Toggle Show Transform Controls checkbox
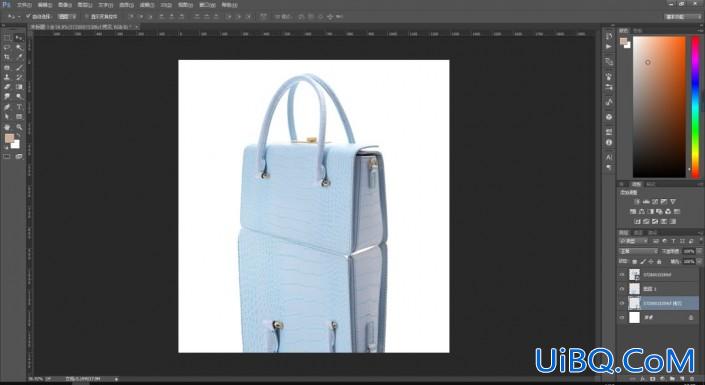705x385 pixels. [87, 17]
